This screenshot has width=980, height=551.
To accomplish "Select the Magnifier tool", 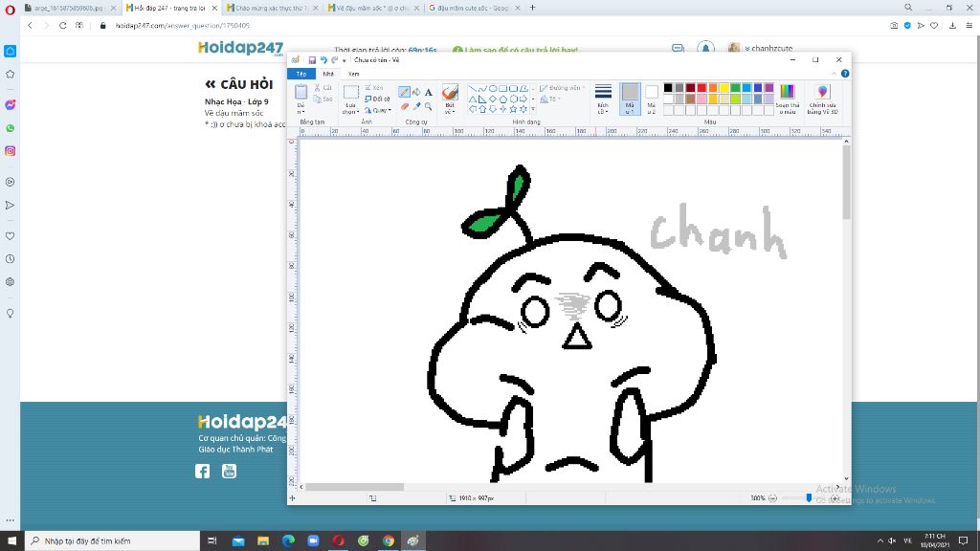I will [x=428, y=106].
